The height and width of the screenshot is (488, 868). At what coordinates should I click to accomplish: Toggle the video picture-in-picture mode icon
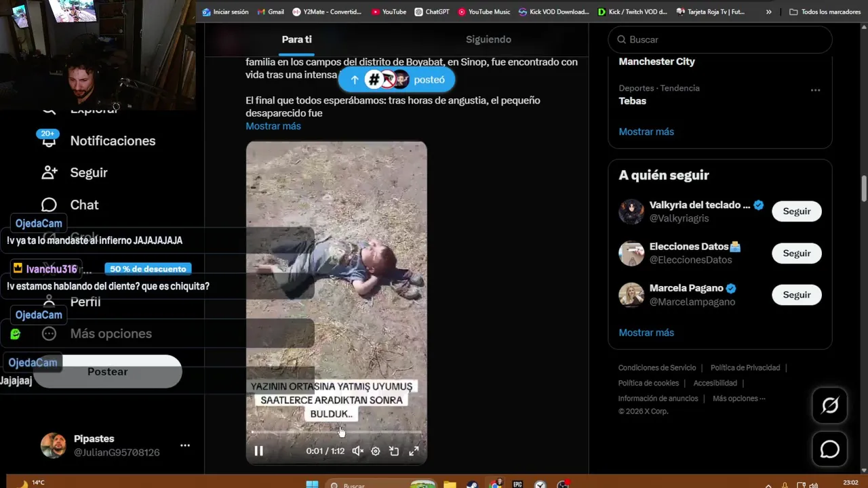click(394, 451)
